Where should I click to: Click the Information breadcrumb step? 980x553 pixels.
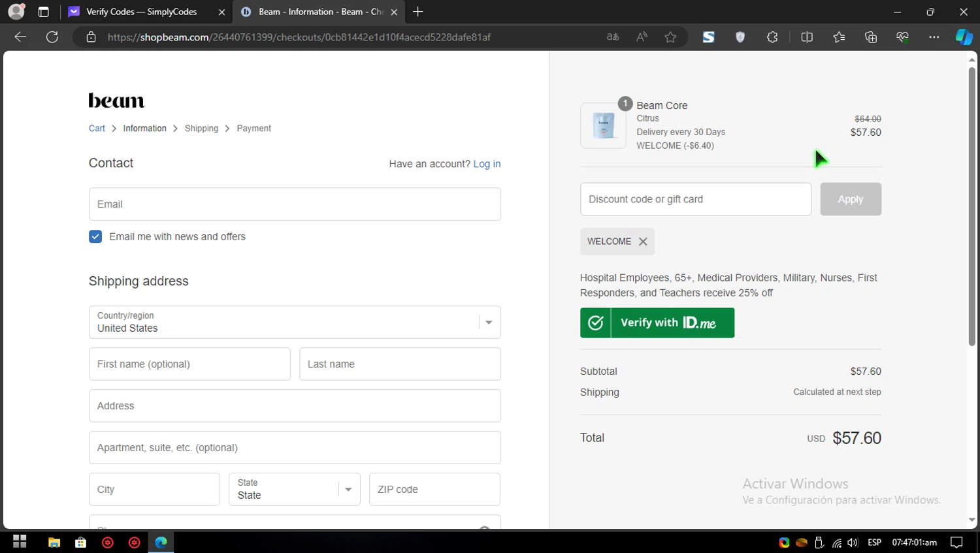click(x=145, y=129)
